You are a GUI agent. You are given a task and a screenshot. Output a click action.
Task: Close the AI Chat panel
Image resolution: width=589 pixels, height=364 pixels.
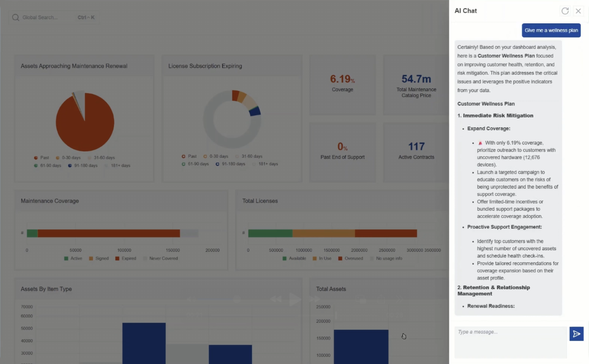tap(578, 11)
